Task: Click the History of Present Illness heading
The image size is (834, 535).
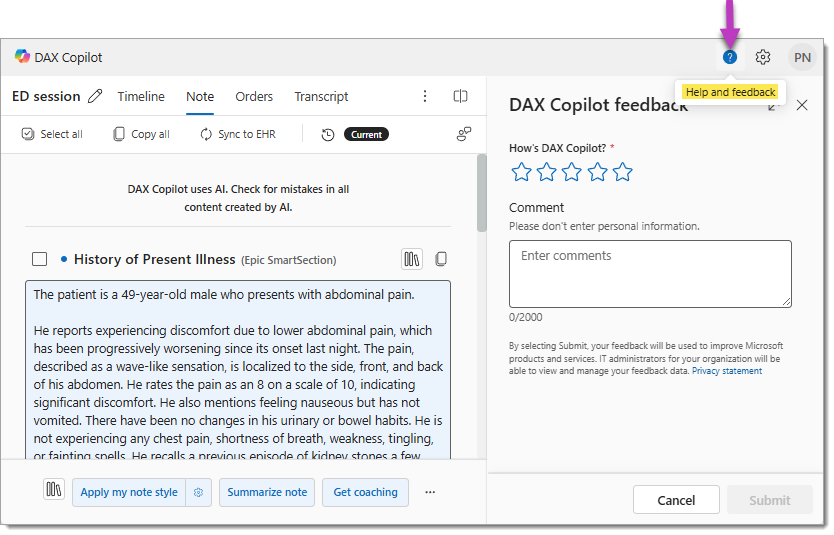Action: tap(154, 259)
